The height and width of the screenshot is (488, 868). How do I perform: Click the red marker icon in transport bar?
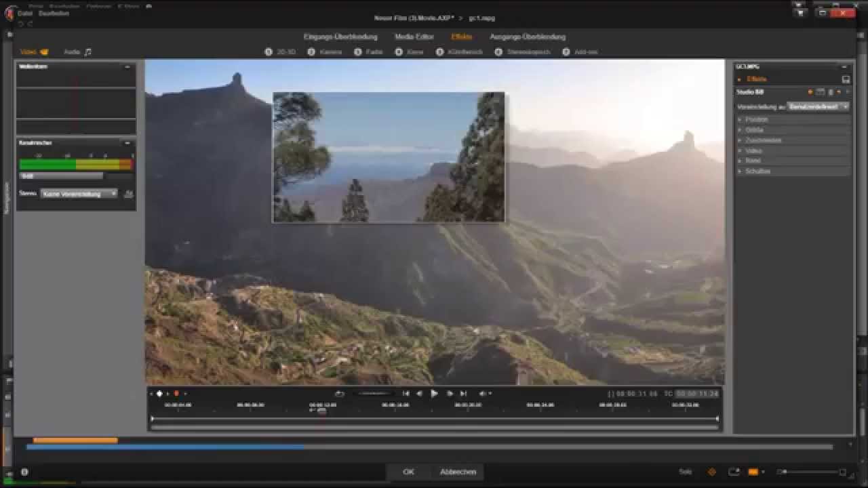click(x=176, y=394)
